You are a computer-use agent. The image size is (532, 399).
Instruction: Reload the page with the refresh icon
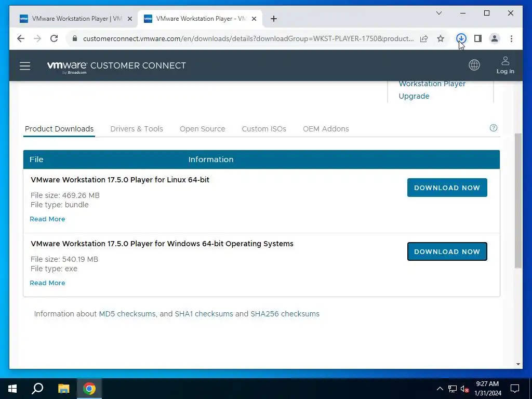tap(54, 38)
